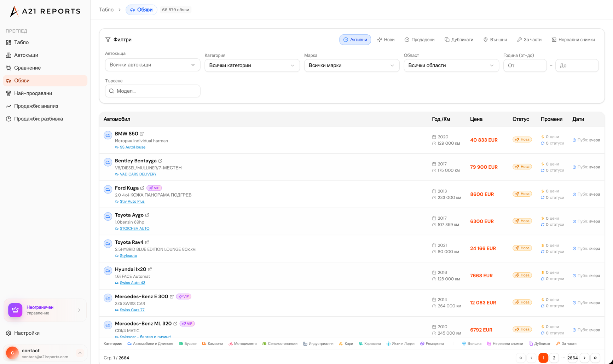Screen dimensions: 613x364
Task: Go to page 2 of listings
Action: (554, 358)
